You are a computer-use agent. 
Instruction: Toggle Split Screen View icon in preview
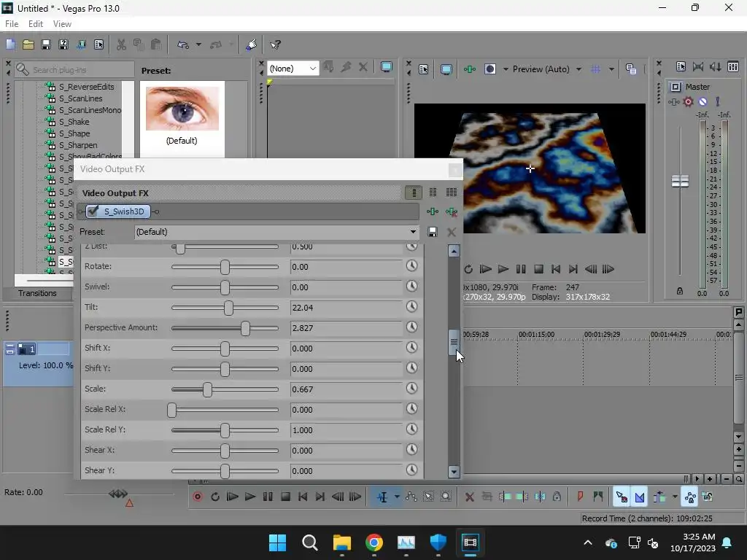click(489, 69)
